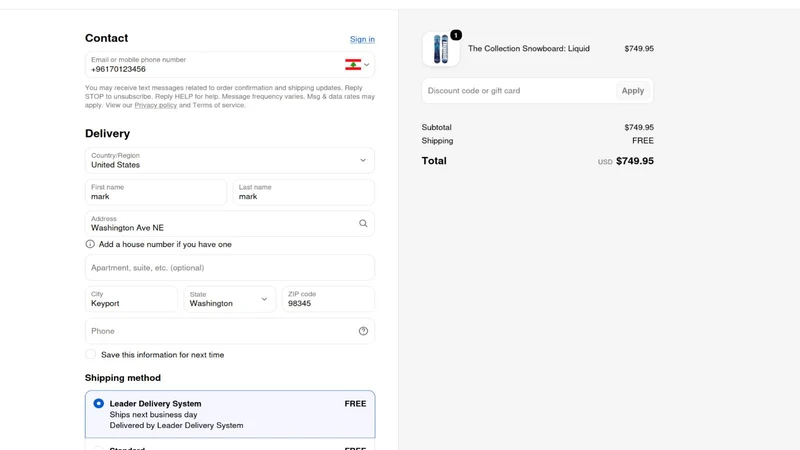This screenshot has height=450, width=800.
Task: Click the Apartment, suite, etc. field
Action: [x=230, y=268]
